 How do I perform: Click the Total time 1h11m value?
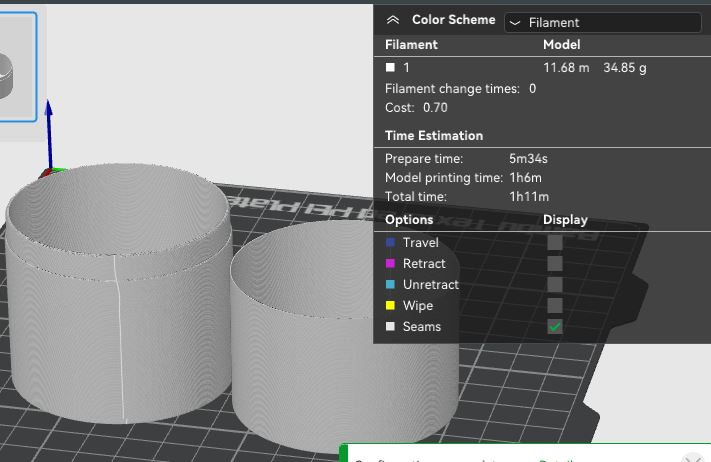tap(529, 197)
